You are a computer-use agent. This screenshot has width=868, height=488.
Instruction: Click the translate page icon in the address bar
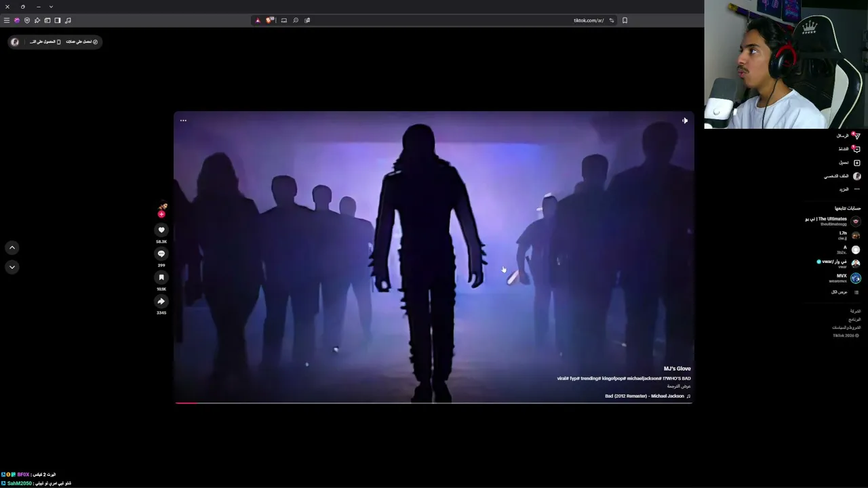pyautogui.click(x=307, y=20)
